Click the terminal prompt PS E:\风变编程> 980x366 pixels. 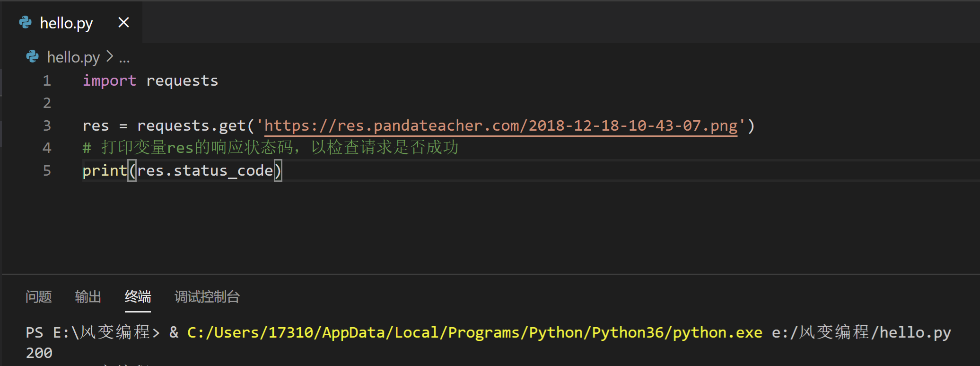point(93,332)
